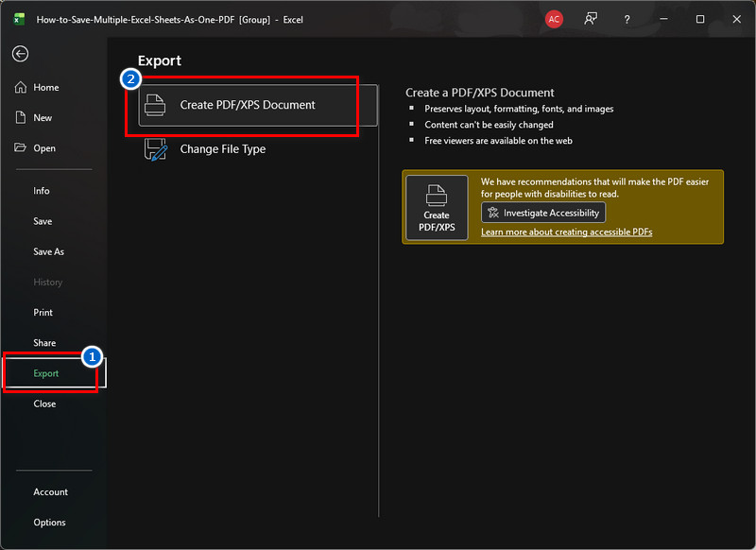Click the printer icon beside Create PDF/XPS Document

(x=155, y=105)
